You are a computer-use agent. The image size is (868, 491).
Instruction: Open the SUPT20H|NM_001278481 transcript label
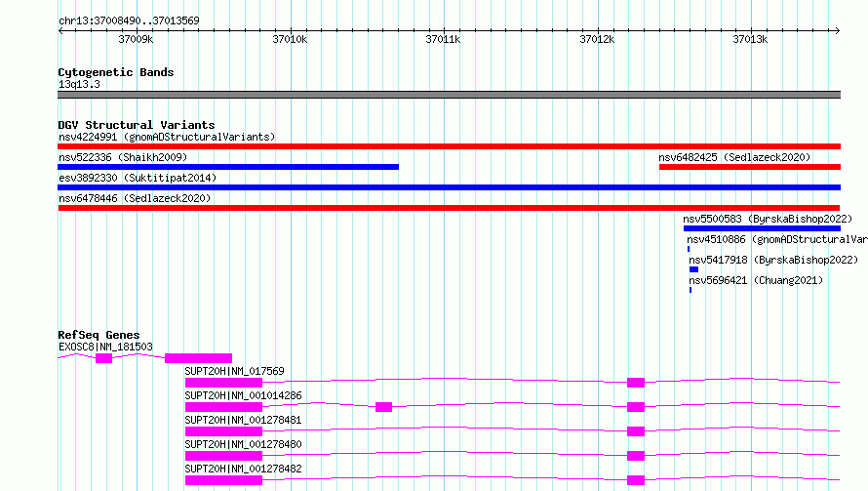point(243,420)
